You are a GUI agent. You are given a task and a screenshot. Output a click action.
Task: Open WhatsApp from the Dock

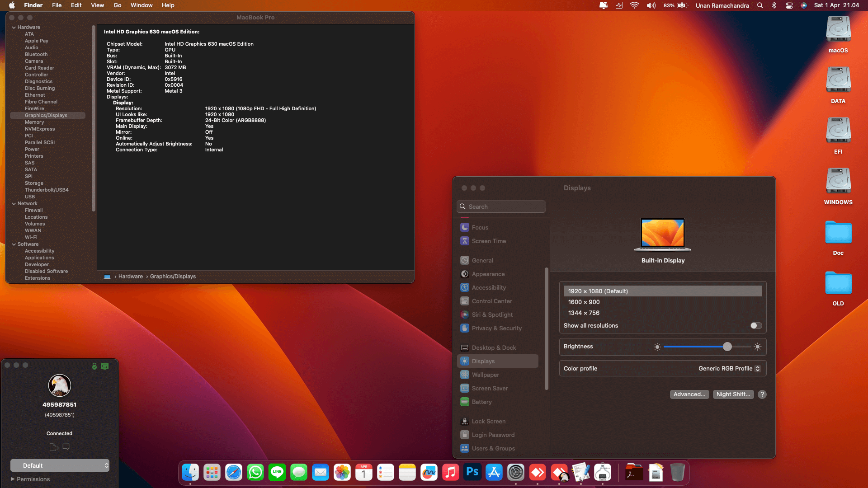[255, 472]
